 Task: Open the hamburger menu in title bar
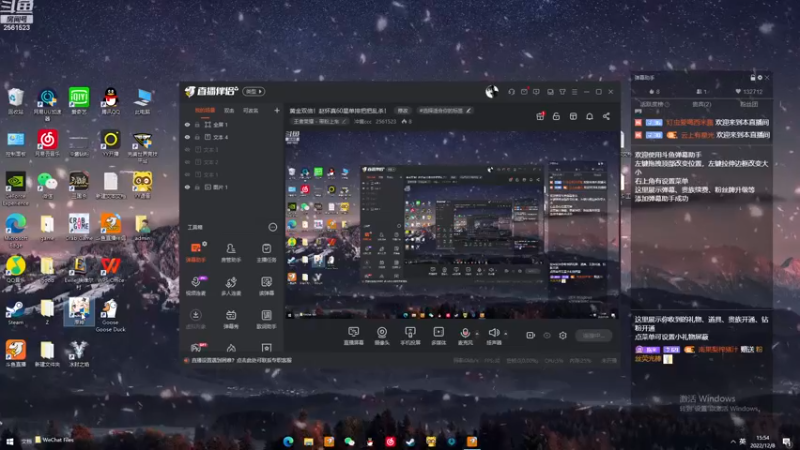(574, 92)
